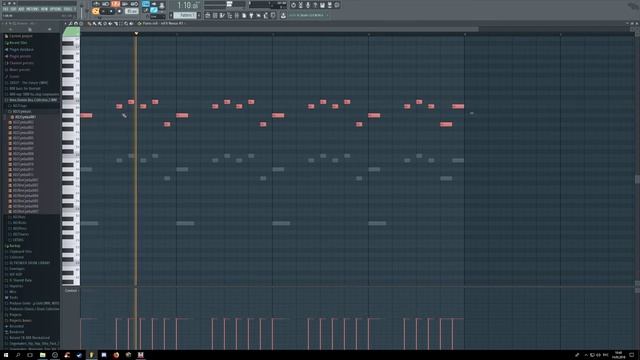The height and width of the screenshot is (360, 640).
Task: Click the 1:18 time display
Action: [x=188, y=5]
